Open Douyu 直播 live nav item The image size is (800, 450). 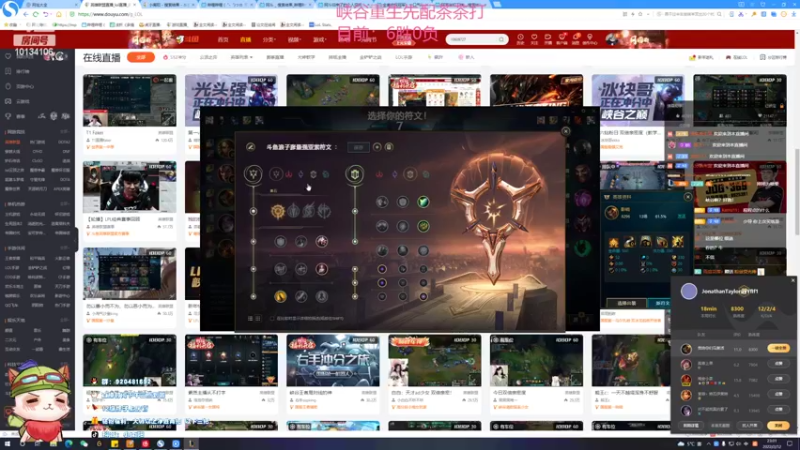click(x=245, y=39)
